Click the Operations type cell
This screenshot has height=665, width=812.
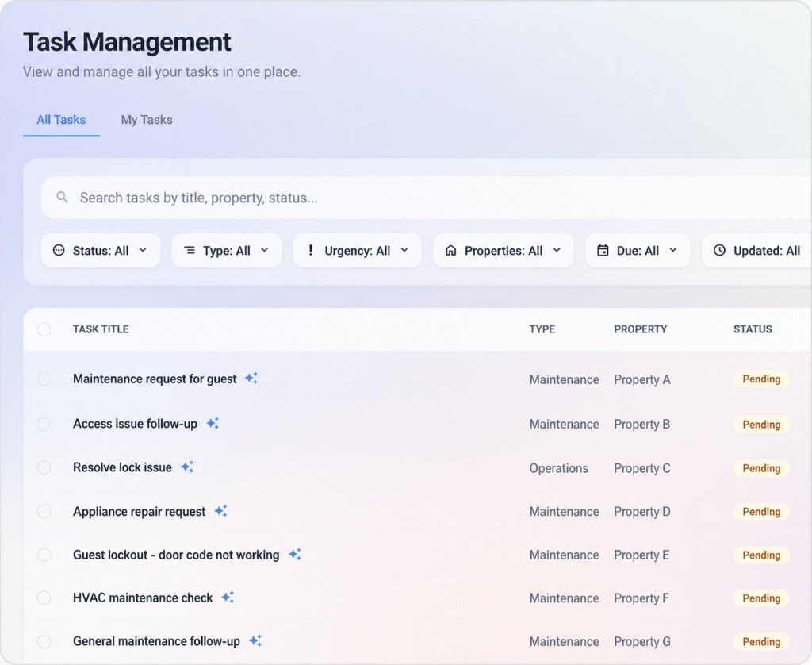click(x=559, y=468)
